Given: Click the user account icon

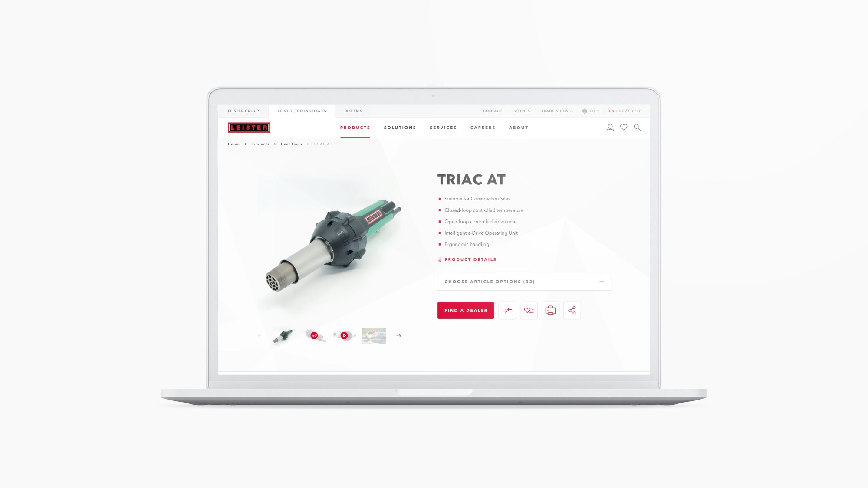Looking at the screenshot, I should click(610, 127).
